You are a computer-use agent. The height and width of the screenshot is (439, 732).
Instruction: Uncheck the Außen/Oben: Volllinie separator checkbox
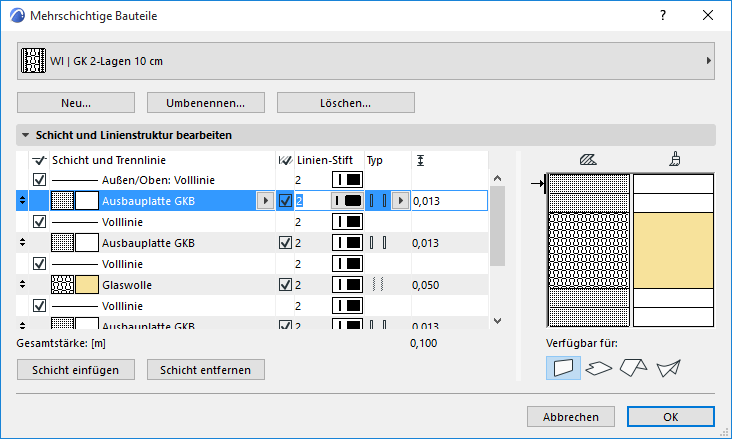click(40, 180)
